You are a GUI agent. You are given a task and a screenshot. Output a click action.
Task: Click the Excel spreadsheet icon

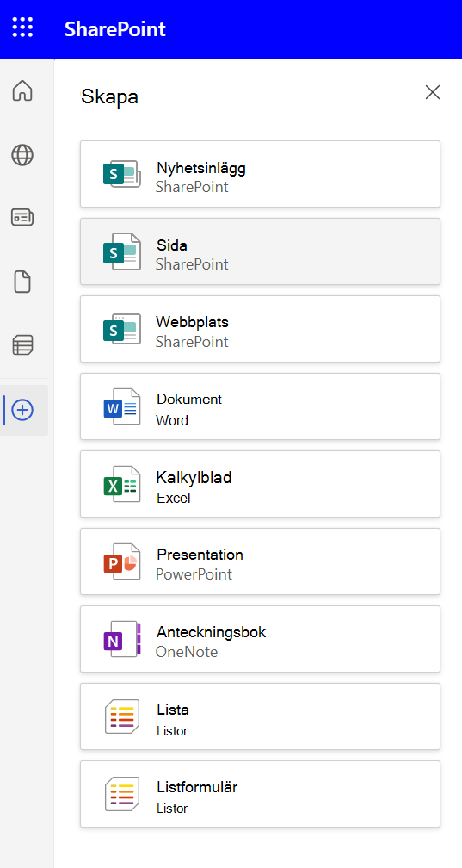point(122,484)
